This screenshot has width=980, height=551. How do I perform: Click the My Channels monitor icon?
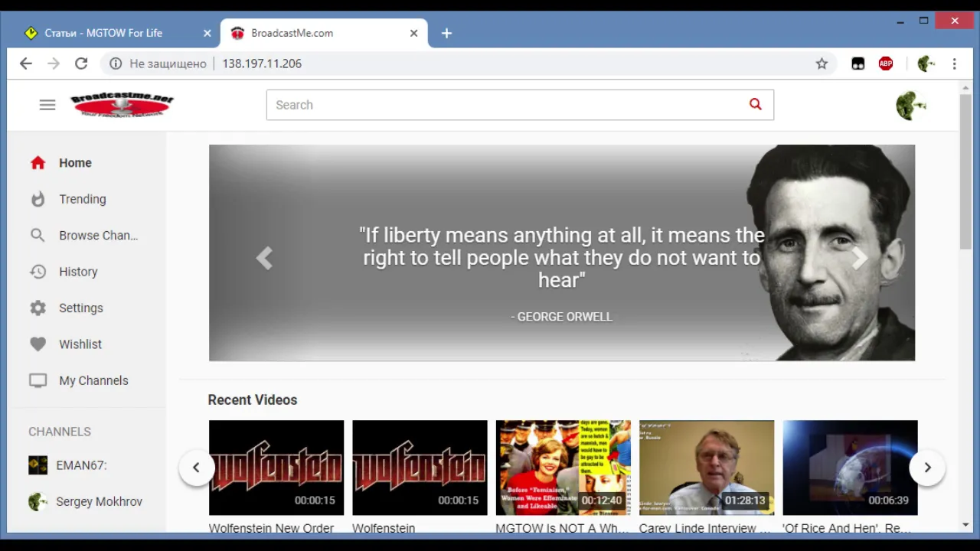pos(38,380)
